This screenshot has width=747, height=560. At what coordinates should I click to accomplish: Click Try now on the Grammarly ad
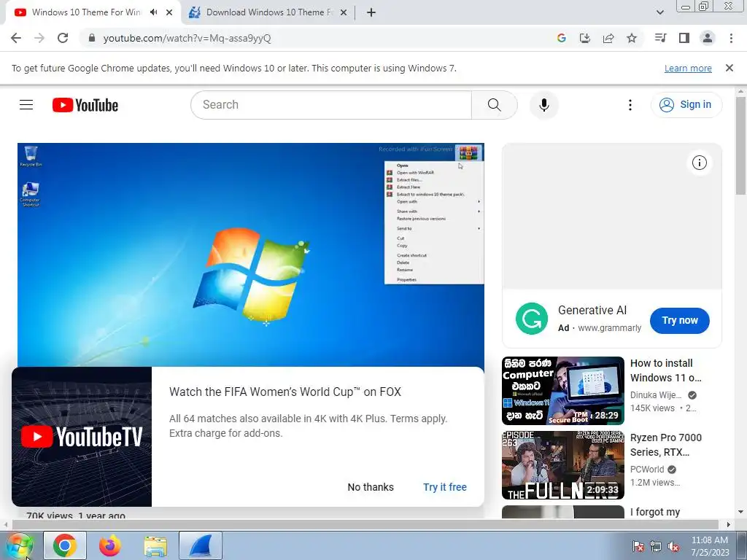tap(680, 321)
